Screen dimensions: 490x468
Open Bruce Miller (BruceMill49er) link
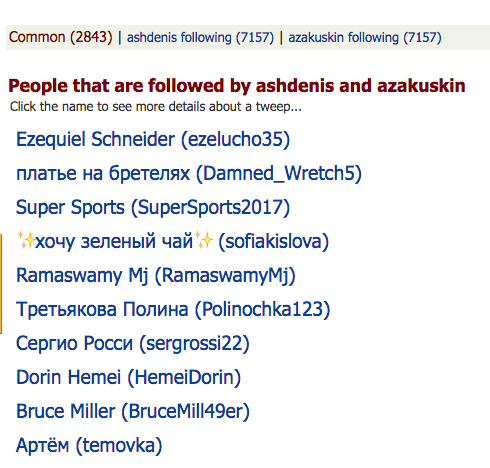pyautogui.click(x=133, y=411)
